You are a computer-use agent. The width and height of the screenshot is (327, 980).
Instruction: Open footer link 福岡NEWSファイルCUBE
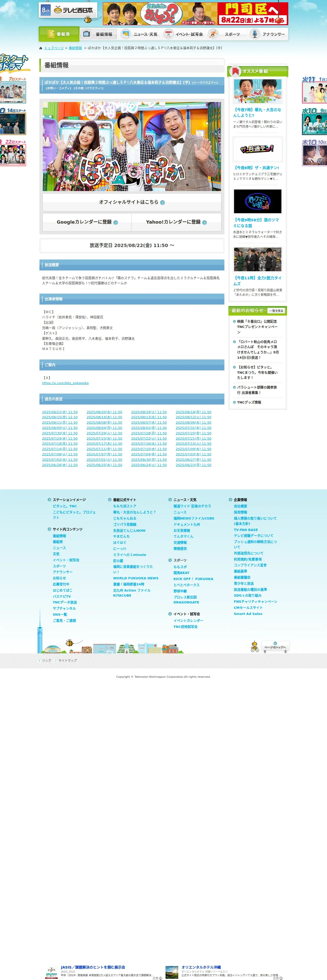[194, 518]
